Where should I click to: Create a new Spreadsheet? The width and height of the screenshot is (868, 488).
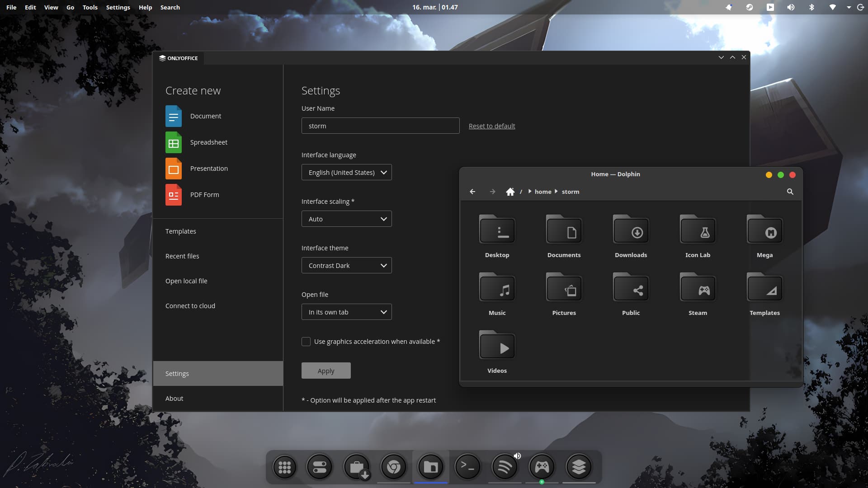208,142
